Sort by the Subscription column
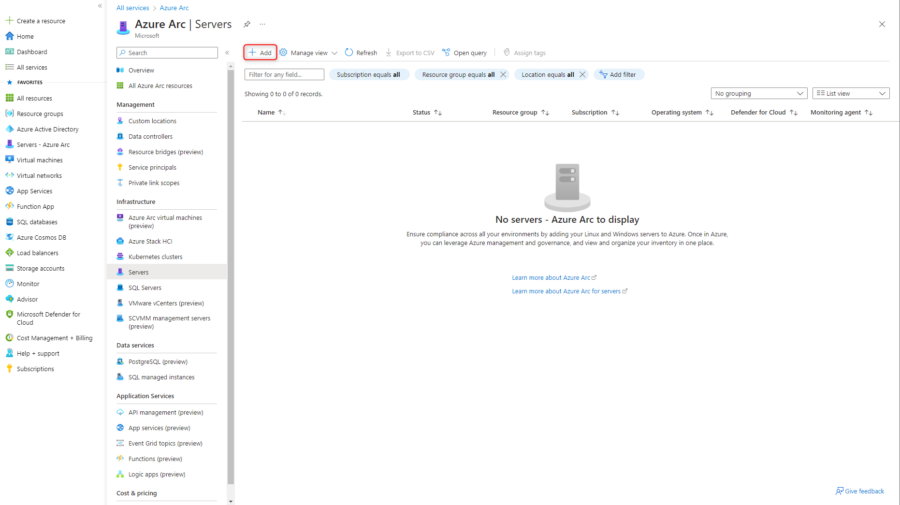 click(595, 112)
